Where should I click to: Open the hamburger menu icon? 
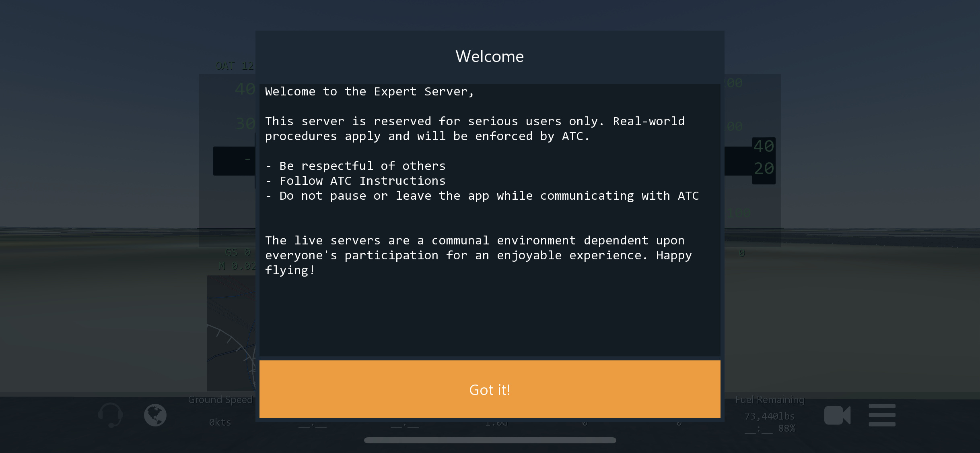click(x=882, y=415)
